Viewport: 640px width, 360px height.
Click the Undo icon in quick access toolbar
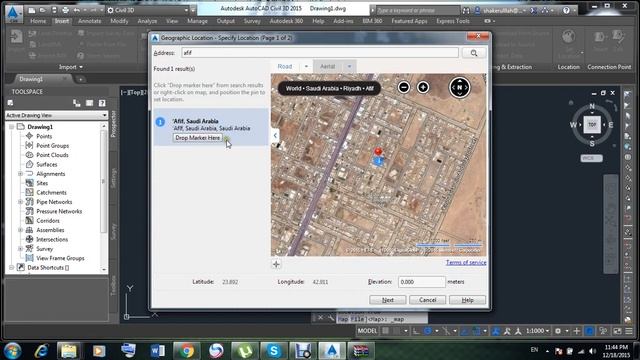(77, 10)
